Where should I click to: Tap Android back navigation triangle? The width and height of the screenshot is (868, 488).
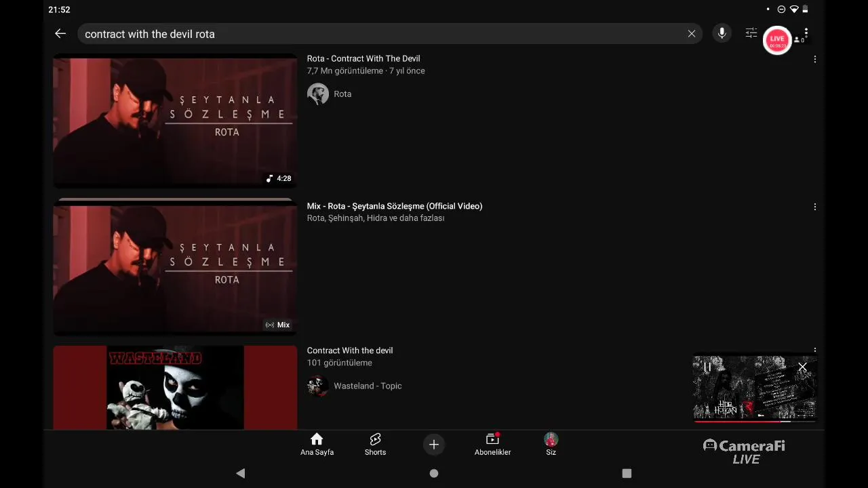tap(240, 473)
